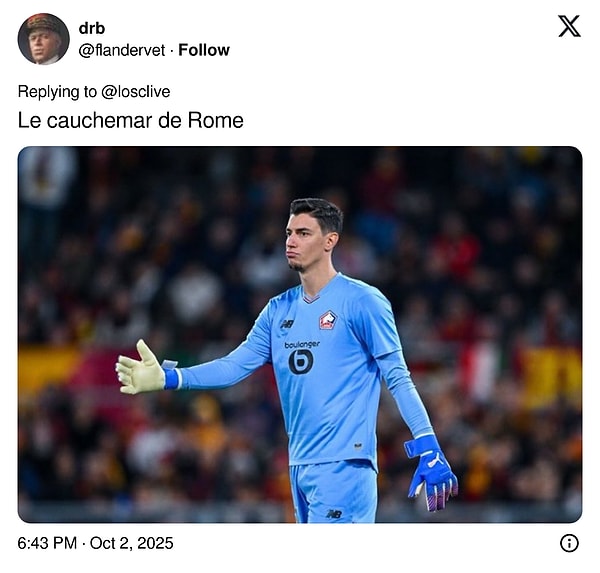Click the boulanger sponsor logo on jersey
Viewport: 600px width, 573px height.
click(302, 358)
